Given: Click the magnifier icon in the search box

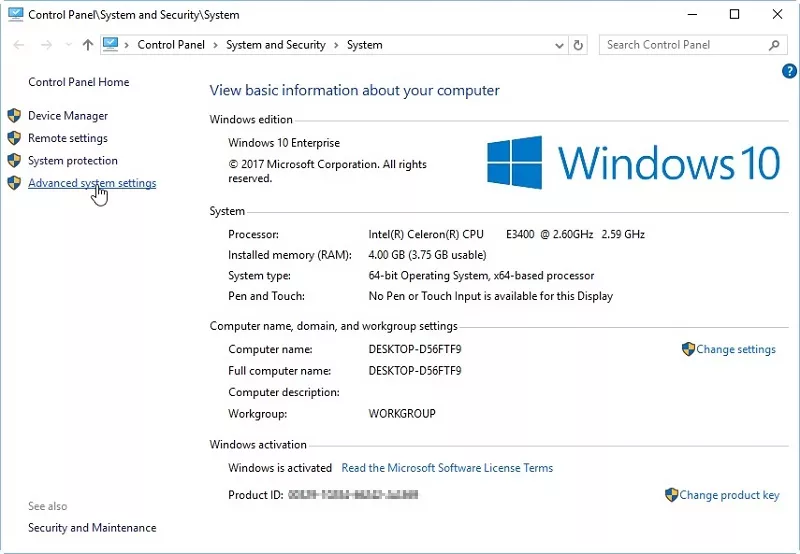Looking at the screenshot, I should point(774,45).
